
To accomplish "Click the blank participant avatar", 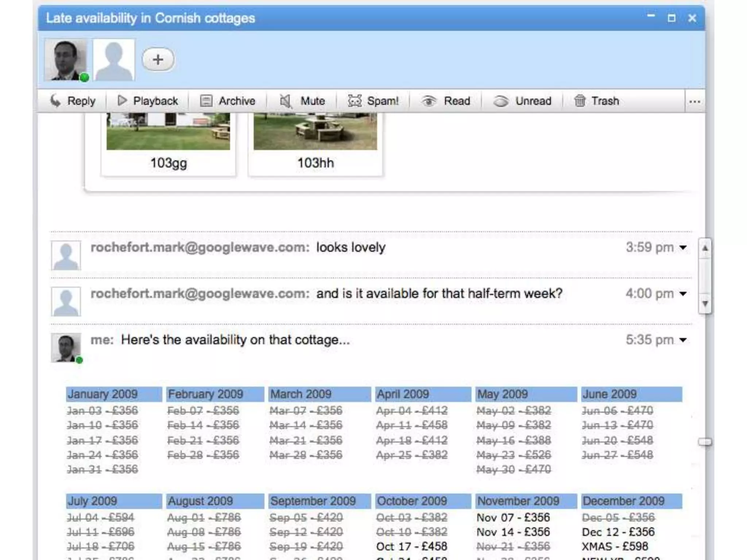I will pos(114,60).
